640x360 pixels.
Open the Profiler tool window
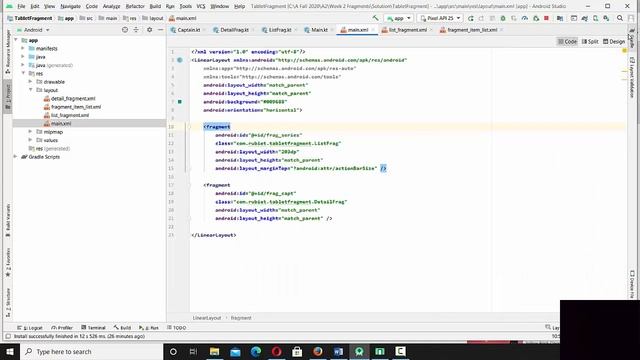(x=62, y=328)
